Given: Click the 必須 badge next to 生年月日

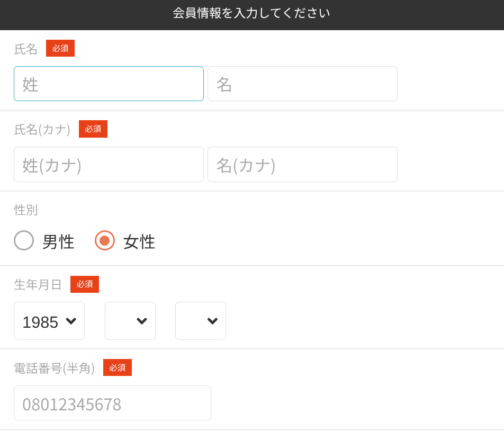Looking at the screenshot, I should pos(85,284).
